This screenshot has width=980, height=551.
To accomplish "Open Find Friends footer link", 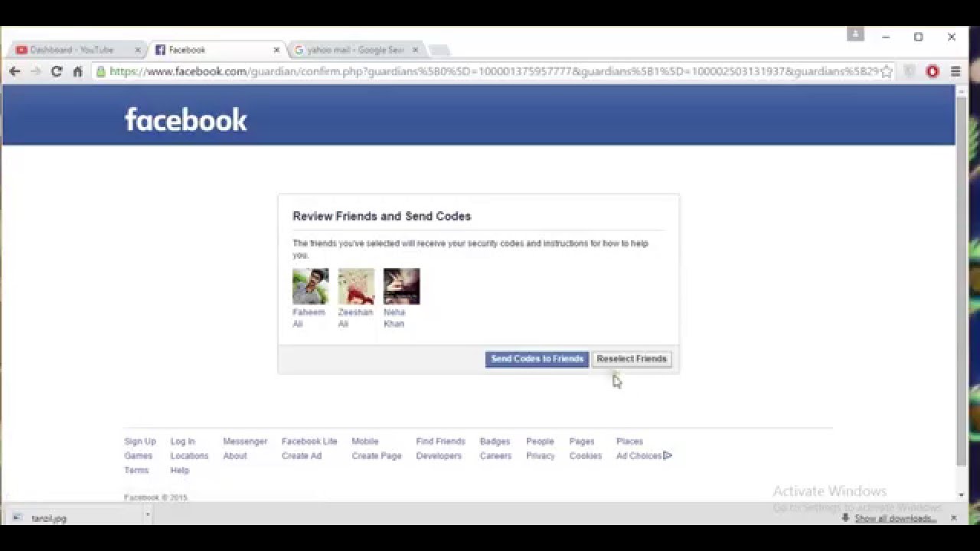I will [x=440, y=442].
